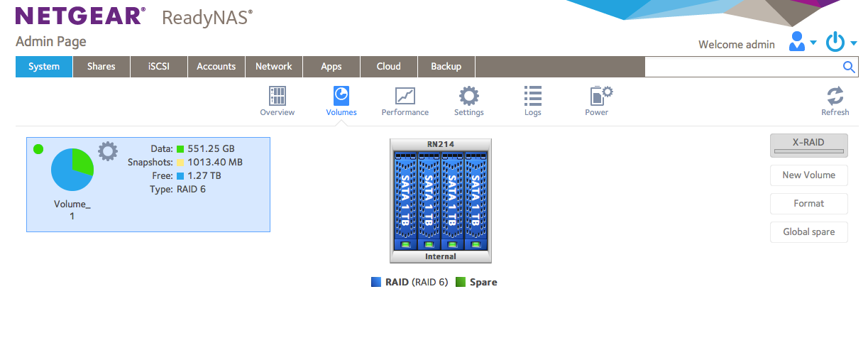Click the "Volume_ 1" name label
Viewport: 868px width, 338px height.
tap(72, 210)
